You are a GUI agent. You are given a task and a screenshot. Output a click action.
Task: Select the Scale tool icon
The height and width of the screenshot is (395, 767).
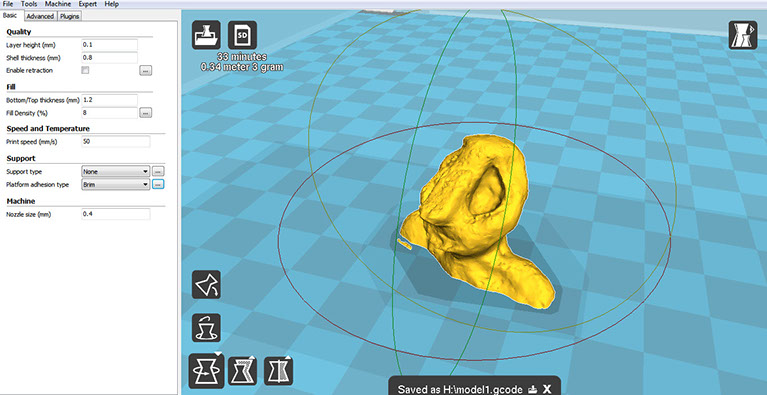click(243, 371)
